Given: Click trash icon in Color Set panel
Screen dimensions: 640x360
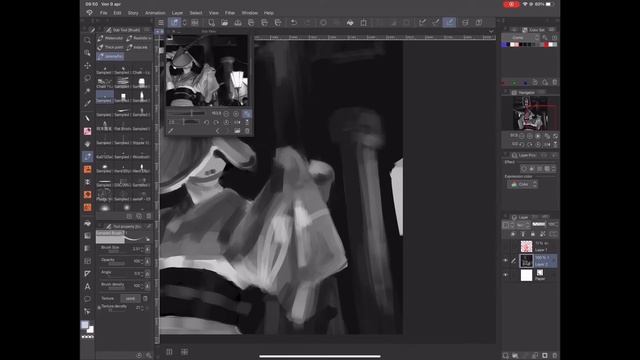Looking at the screenshot, I should tap(554, 82).
